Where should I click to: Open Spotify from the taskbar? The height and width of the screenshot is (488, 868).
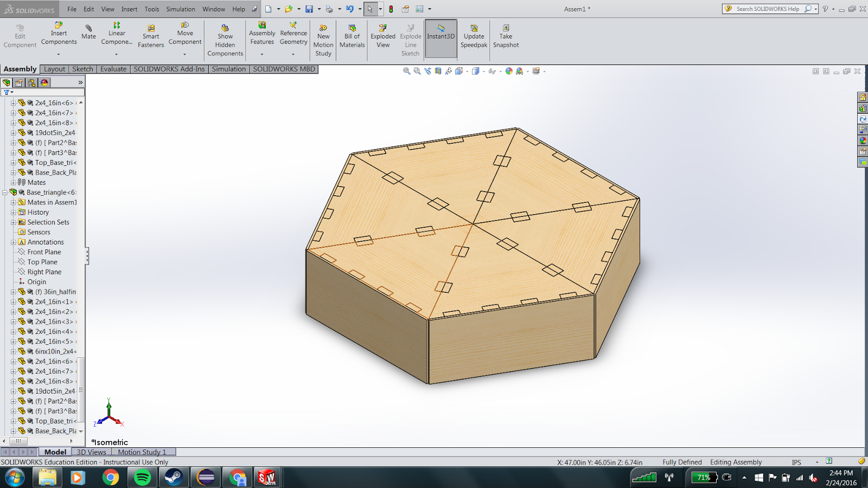point(142,478)
